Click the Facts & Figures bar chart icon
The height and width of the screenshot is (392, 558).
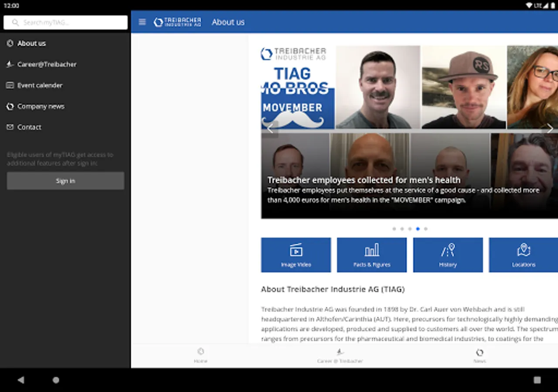click(x=372, y=250)
